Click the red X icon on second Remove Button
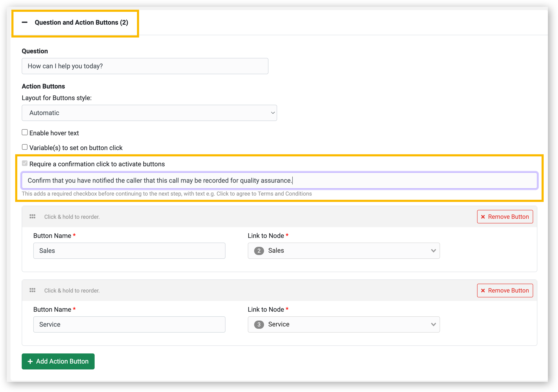558x392 pixels. coord(483,291)
